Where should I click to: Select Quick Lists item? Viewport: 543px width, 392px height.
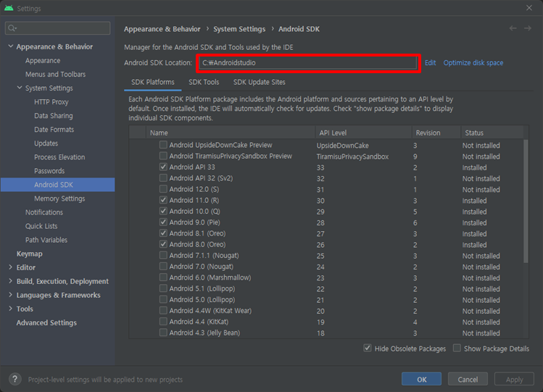(41, 226)
